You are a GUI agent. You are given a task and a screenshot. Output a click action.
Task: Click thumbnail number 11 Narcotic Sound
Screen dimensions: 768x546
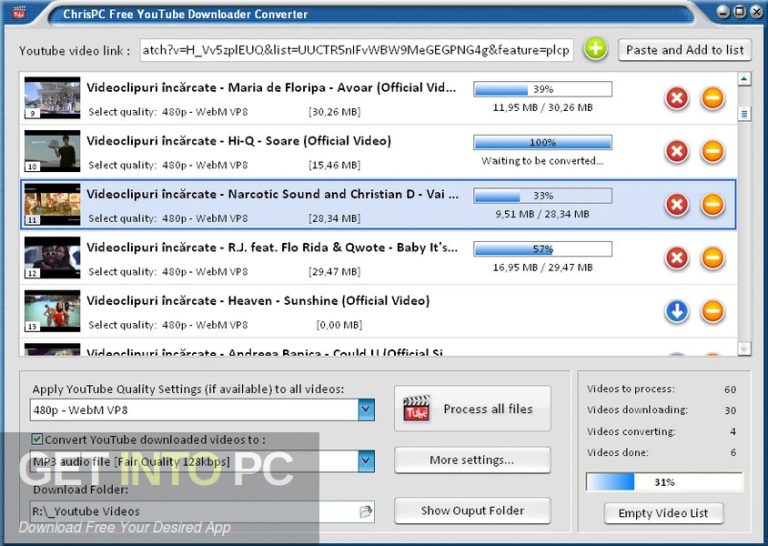click(x=52, y=204)
